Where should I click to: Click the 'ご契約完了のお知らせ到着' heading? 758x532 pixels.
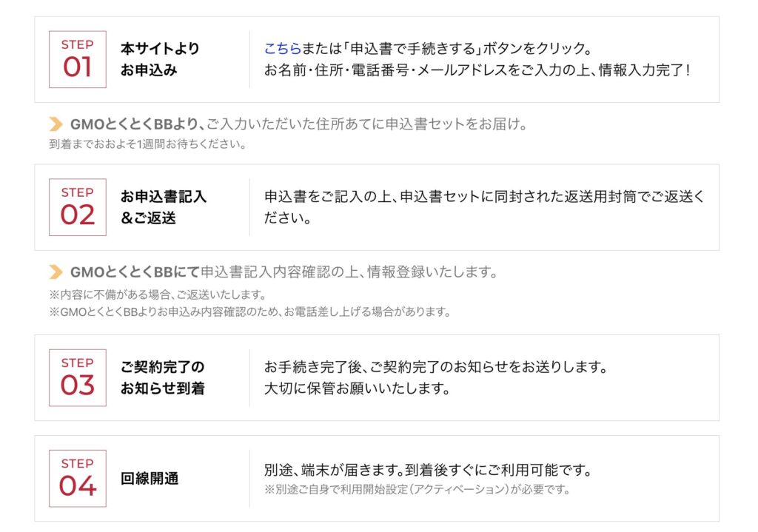[x=163, y=377]
